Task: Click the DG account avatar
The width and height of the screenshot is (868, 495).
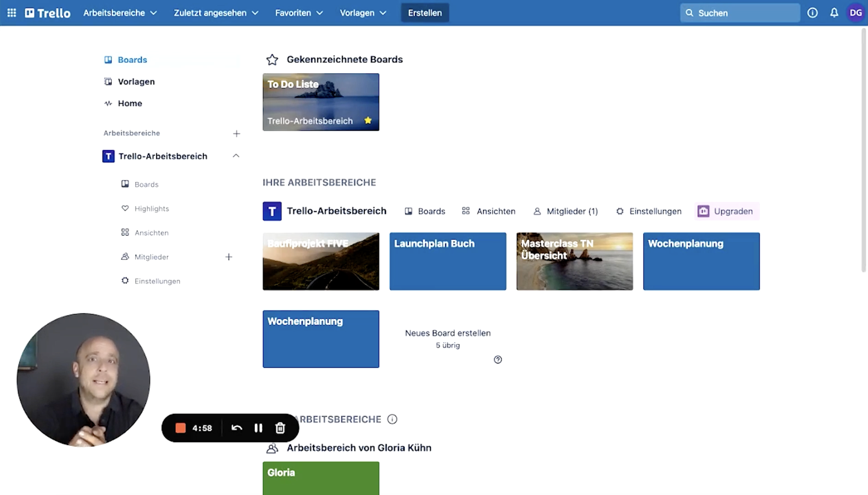Action: [855, 13]
